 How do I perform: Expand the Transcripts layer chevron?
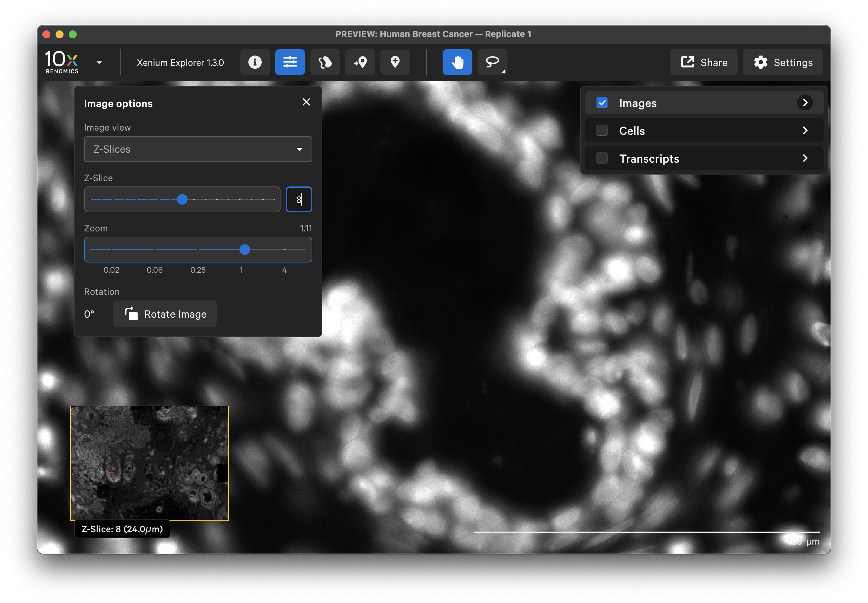[805, 158]
